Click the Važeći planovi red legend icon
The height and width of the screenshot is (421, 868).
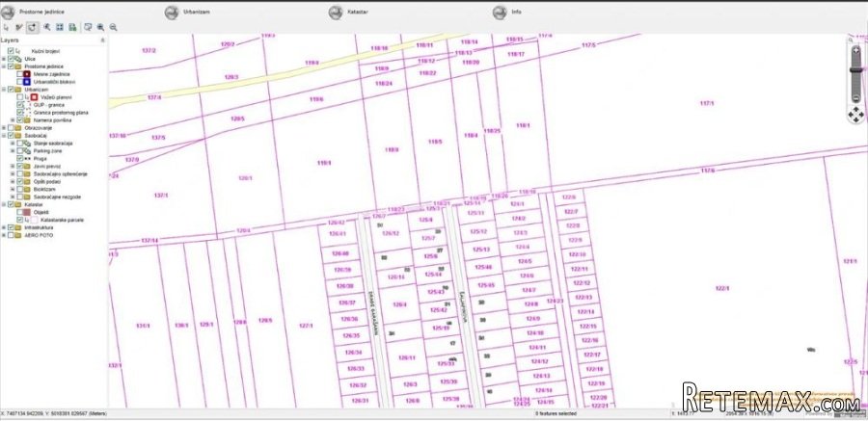pos(34,96)
